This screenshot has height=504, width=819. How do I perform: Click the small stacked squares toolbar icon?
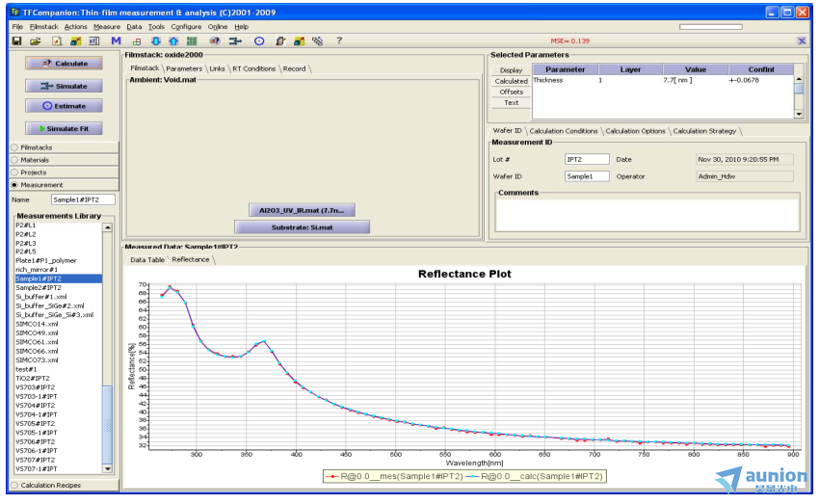tap(137, 41)
